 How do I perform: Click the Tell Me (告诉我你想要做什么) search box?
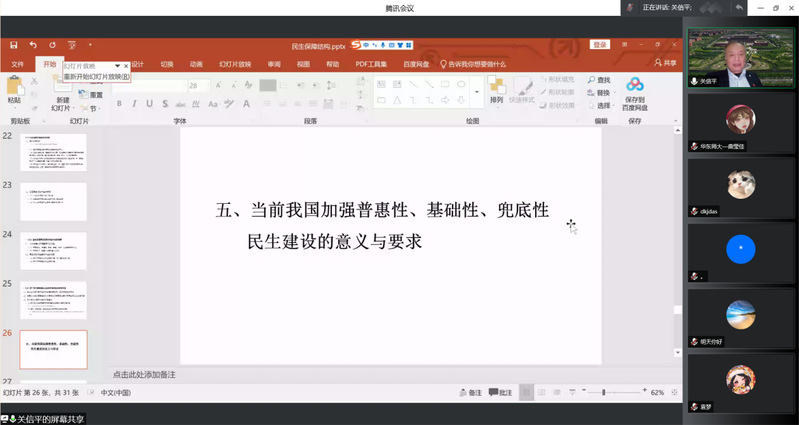473,64
